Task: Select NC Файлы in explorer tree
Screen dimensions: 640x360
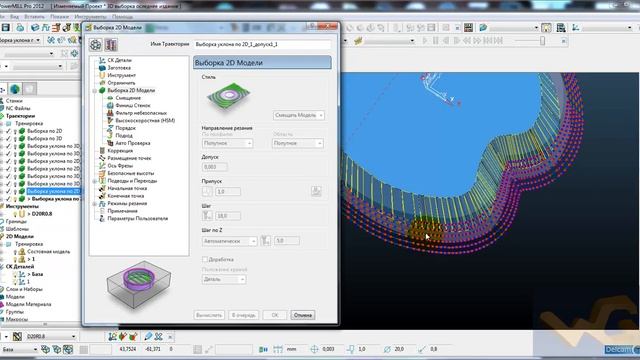Action: 18,108
